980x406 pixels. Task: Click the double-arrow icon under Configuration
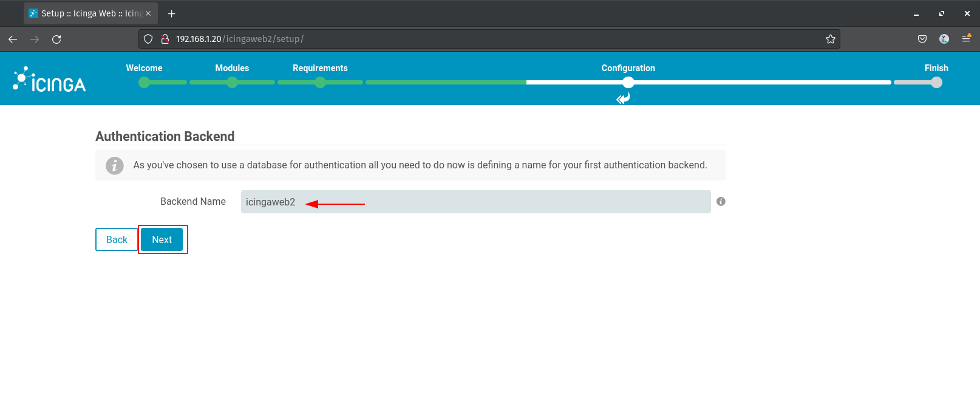624,98
